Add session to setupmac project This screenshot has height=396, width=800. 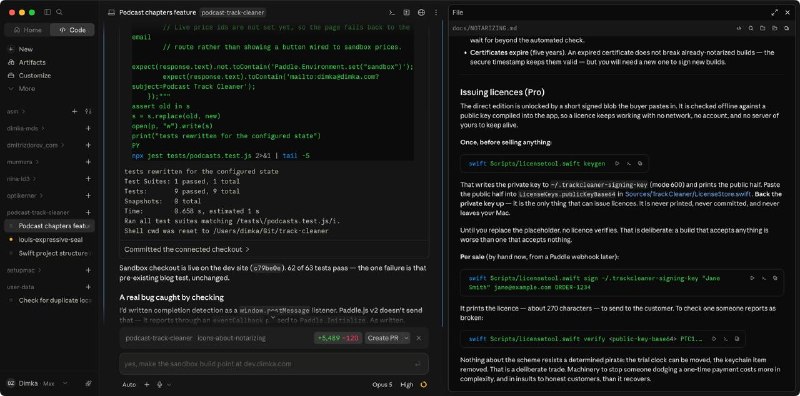88,270
